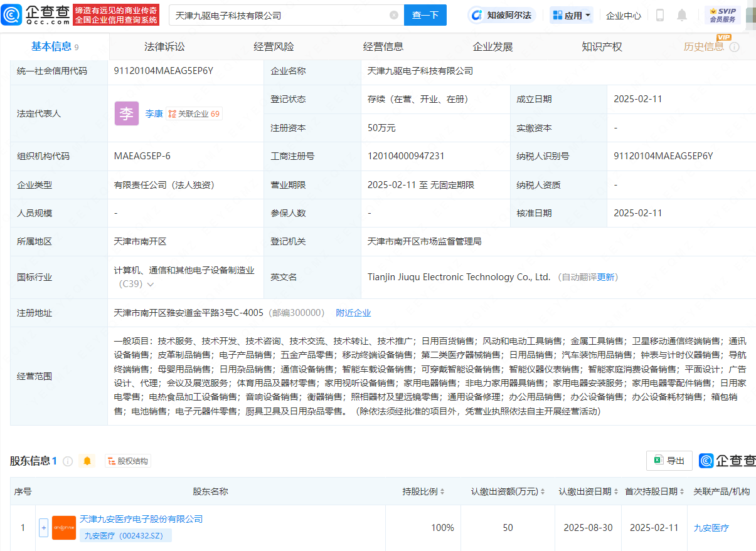
Task: Open 企业中心 link
Action: (x=624, y=15)
